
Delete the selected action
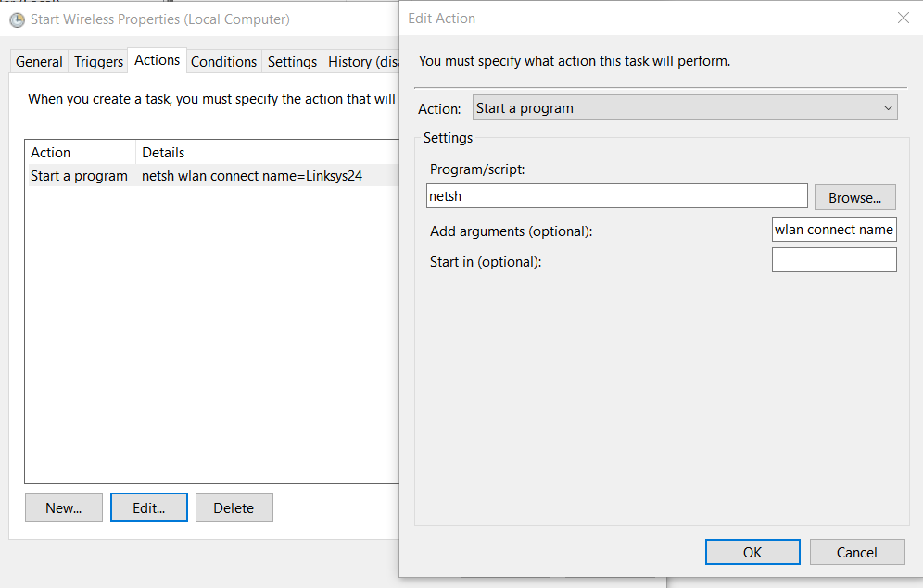point(234,507)
